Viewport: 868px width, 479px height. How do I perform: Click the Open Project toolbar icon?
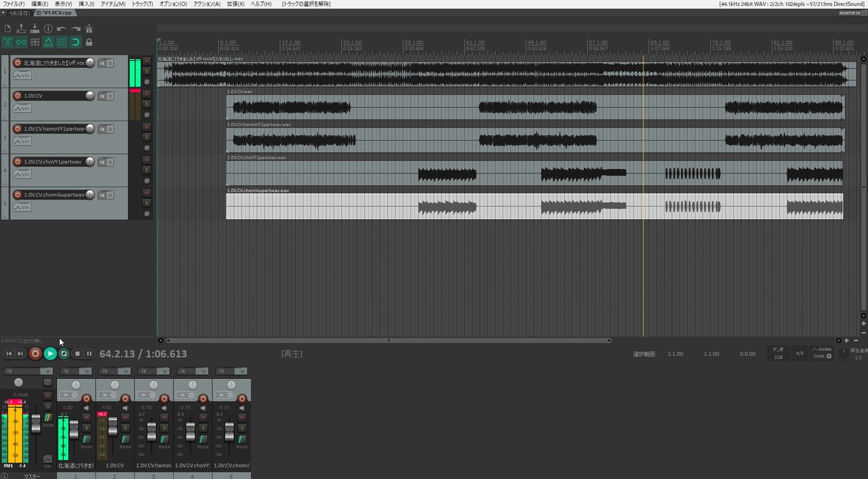(x=21, y=28)
